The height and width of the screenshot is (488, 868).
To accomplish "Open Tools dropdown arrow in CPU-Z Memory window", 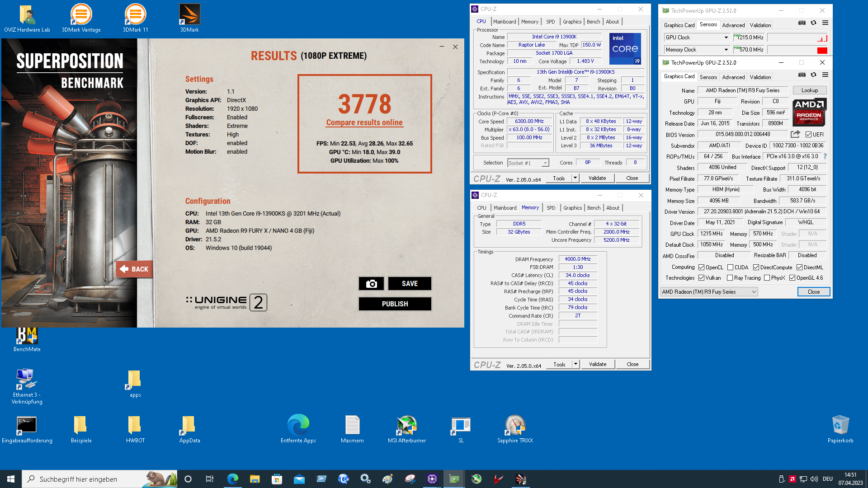I will pos(576,364).
